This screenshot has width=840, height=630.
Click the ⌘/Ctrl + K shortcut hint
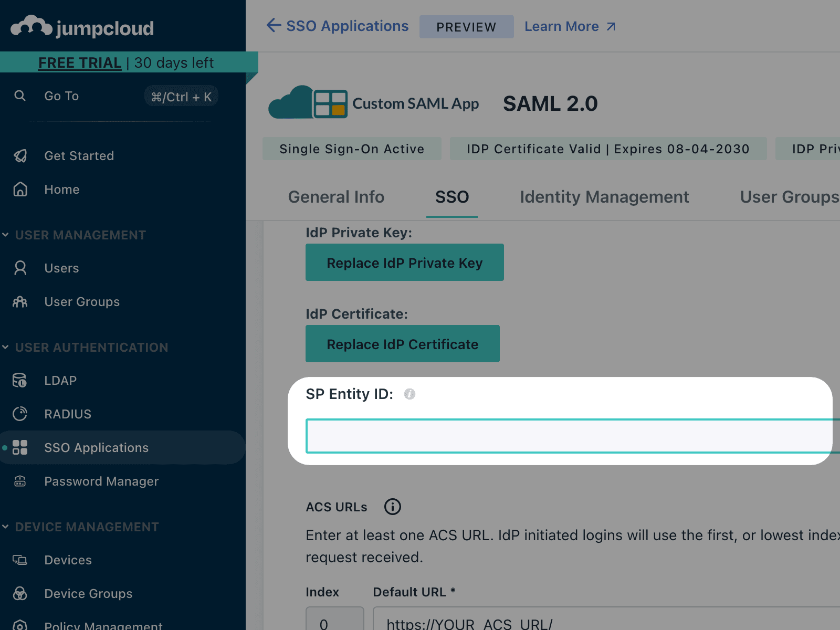181,97
